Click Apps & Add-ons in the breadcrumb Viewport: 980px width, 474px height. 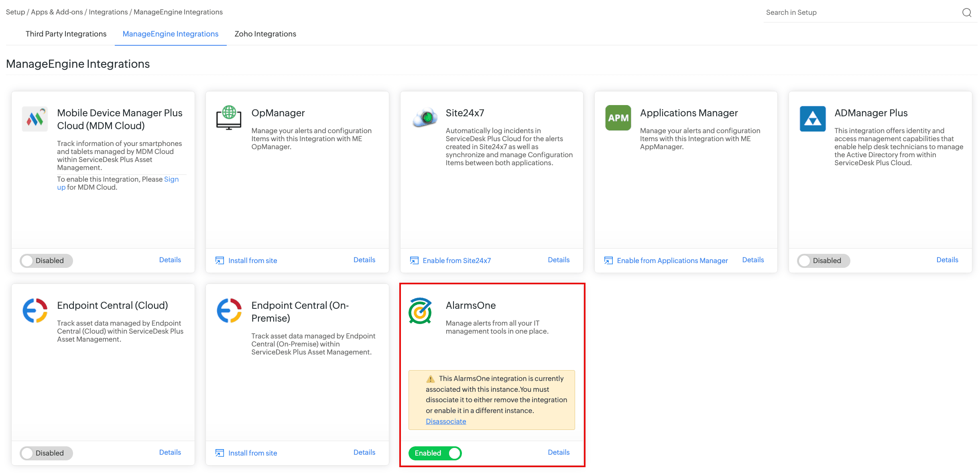(x=57, y=12)
